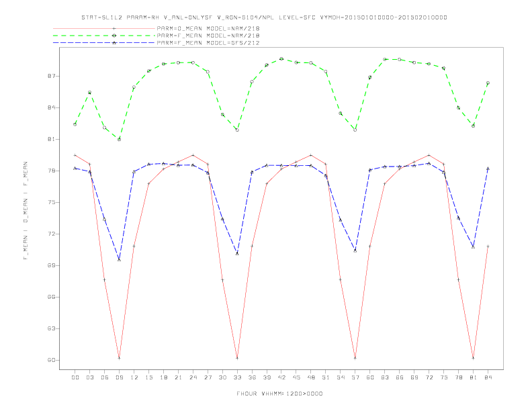Click x-axis tick label 00
Image resolution: width=532 pixels, height=411 pixels.
point(75,377)
